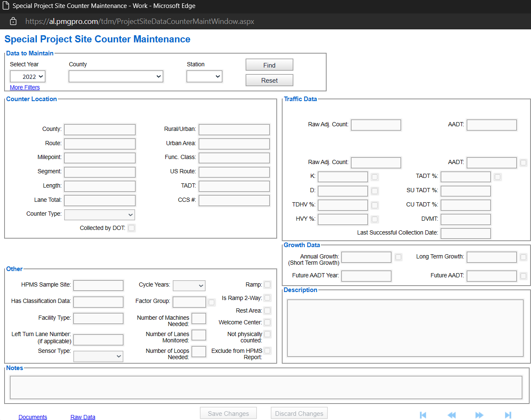
Task: Click the site security lock icon
Action: pyautogui.click(x=13, y=21)
